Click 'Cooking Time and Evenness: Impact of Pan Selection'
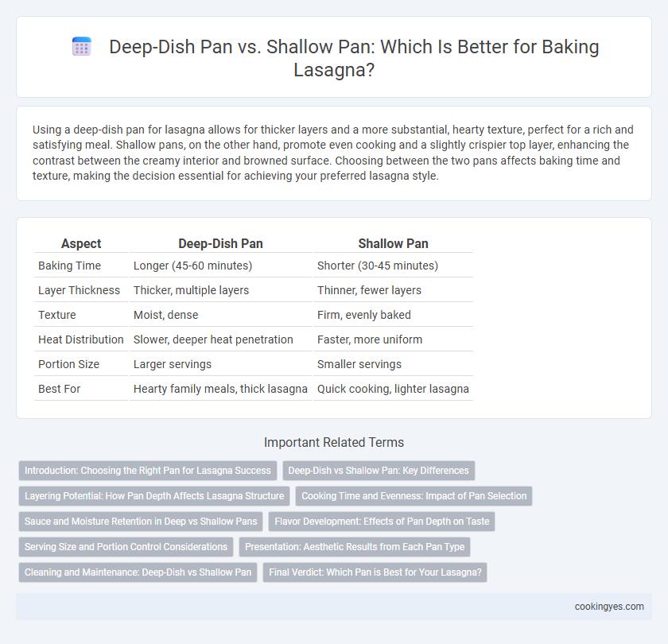668x644 pixels. [x=414, y=496]
